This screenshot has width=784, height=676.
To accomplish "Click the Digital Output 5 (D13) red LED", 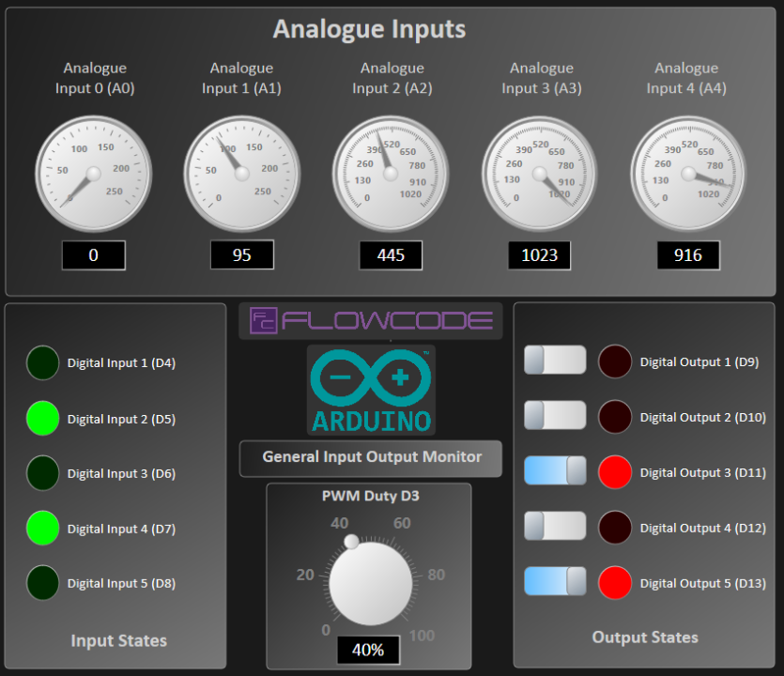I will 615,582.
